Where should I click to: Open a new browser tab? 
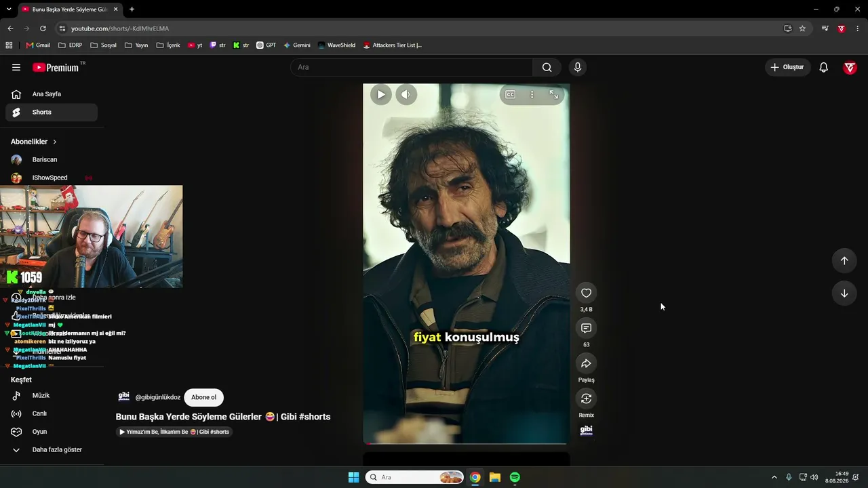pyautogui.click(x=132, y=9)
